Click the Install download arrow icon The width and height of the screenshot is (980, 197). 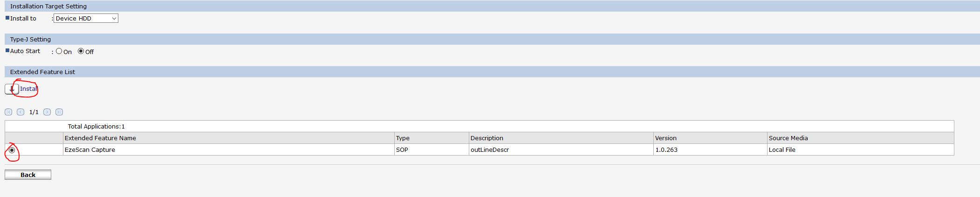click(x=12, y=89)
